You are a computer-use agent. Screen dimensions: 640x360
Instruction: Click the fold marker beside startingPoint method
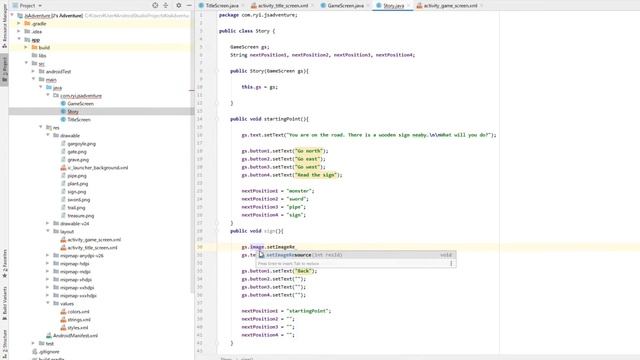click(x=217, y=119)
